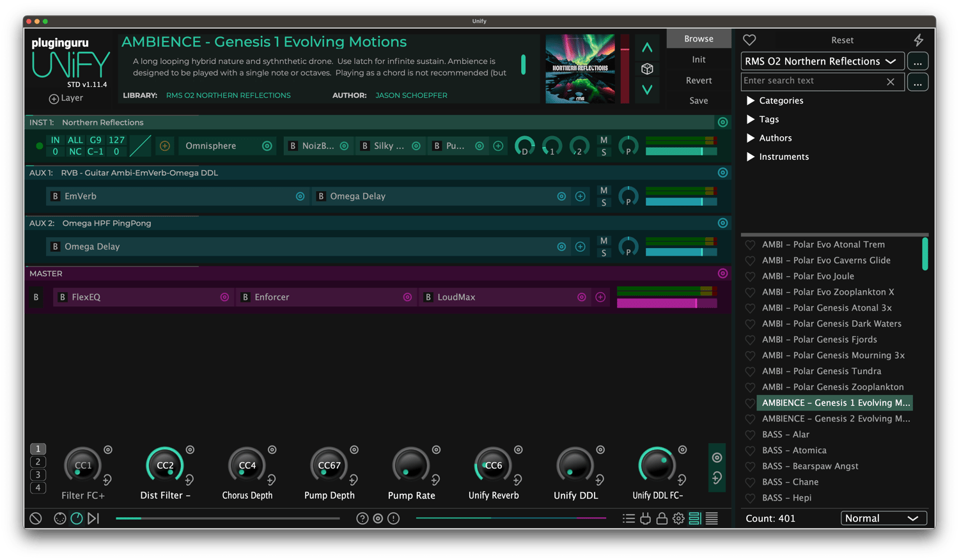Switch to macro knob page 3

pos(38,475)
